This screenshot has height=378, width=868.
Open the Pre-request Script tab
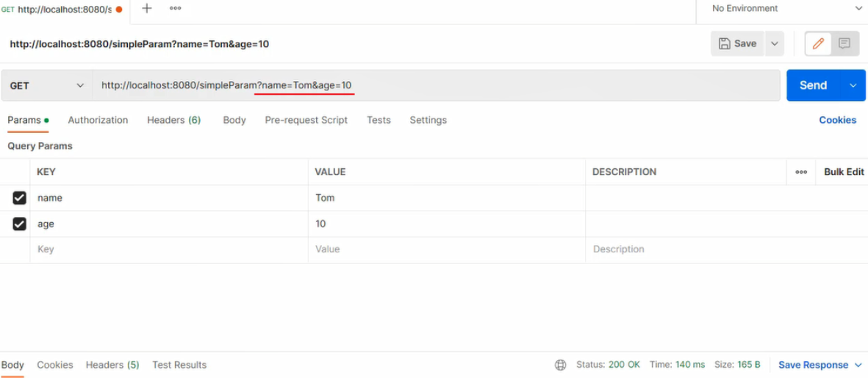click(306, 121)
